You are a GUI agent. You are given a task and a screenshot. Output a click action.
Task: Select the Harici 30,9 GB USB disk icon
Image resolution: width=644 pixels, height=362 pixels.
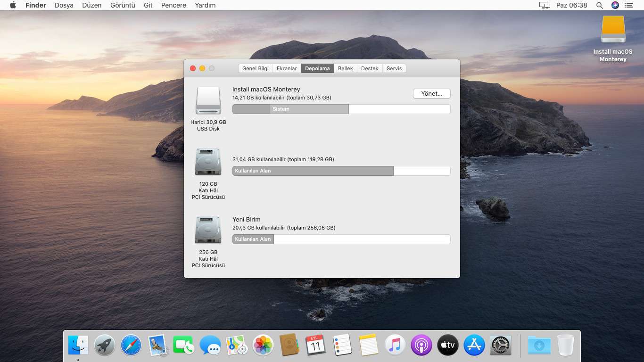point(208,100)
